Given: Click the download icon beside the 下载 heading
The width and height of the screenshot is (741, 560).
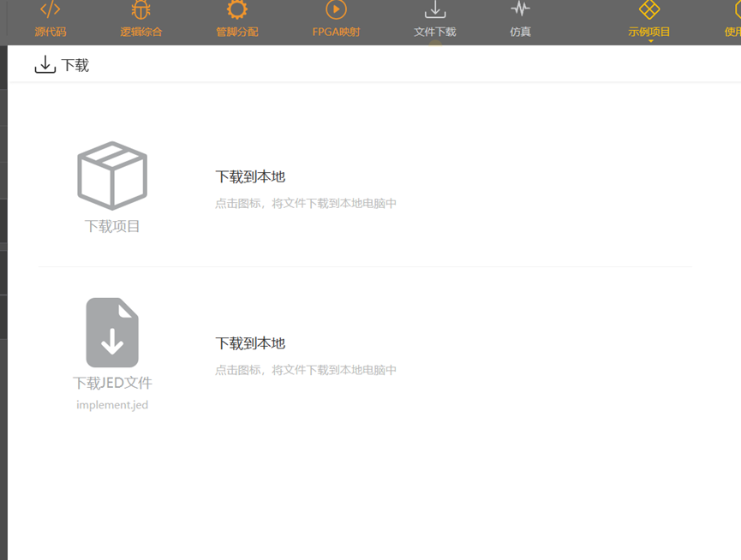Looking at the screenshot, I should click(x=45, y=65).
